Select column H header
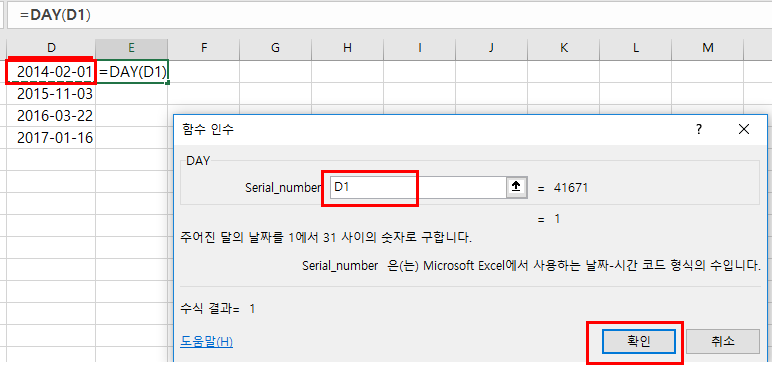This screenshot has height=365, width=772. (347, 48)
